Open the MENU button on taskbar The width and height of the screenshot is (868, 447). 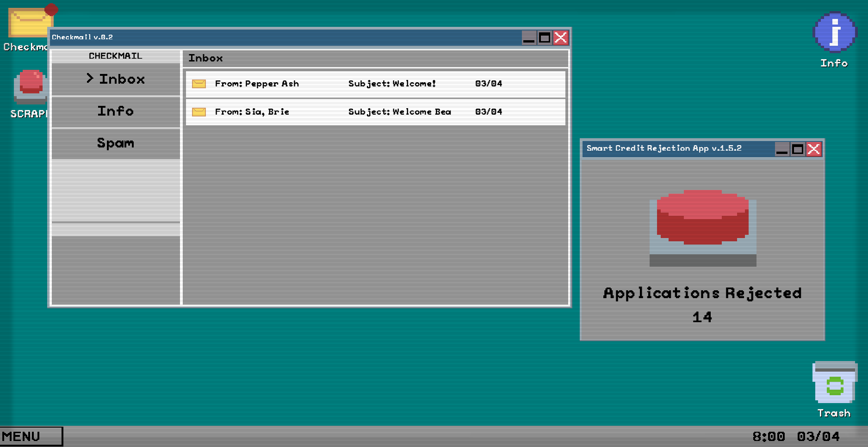(x=31, y=436)
